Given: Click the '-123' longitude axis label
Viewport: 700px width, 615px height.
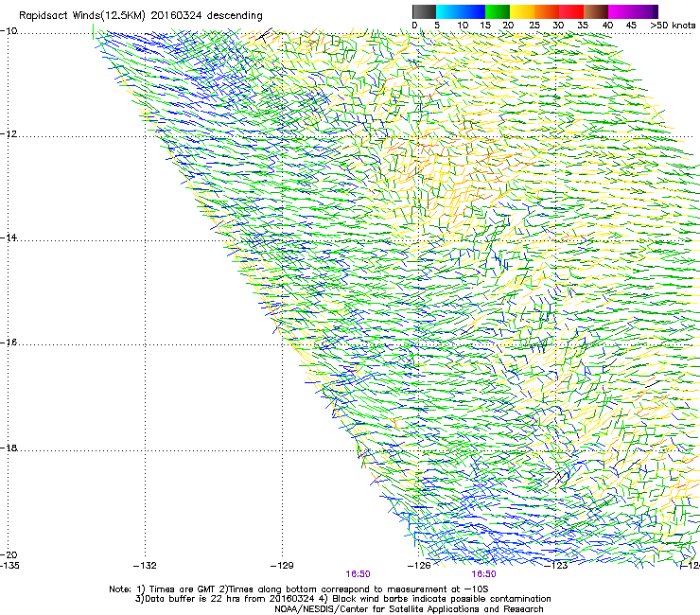Looking at the screenshot, I should click(x=556, y=566).
